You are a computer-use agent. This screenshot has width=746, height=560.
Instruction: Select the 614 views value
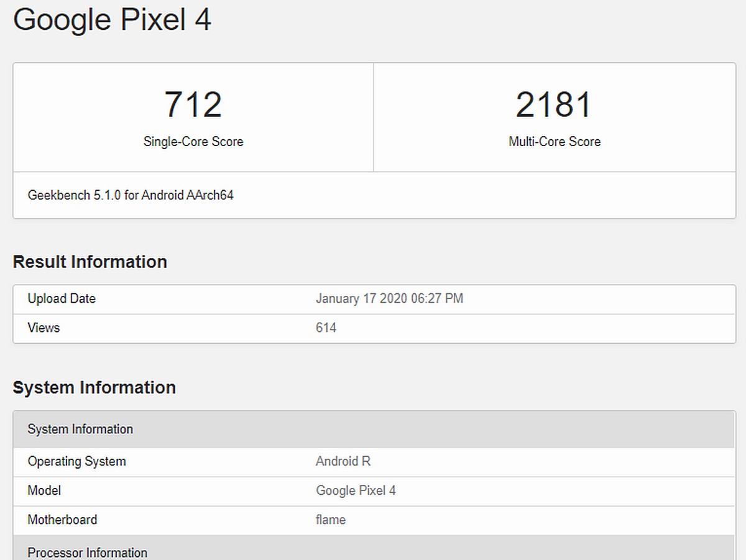[x=326, y=328]
